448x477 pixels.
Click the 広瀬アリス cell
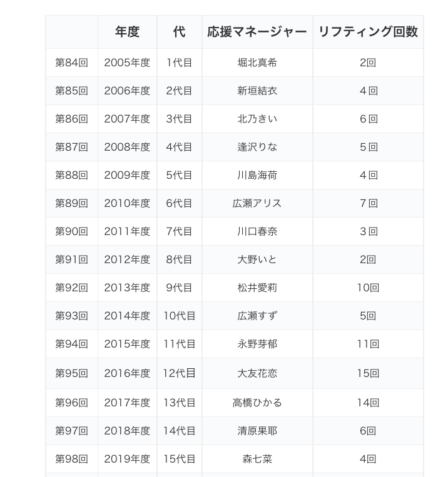(257, 203)
